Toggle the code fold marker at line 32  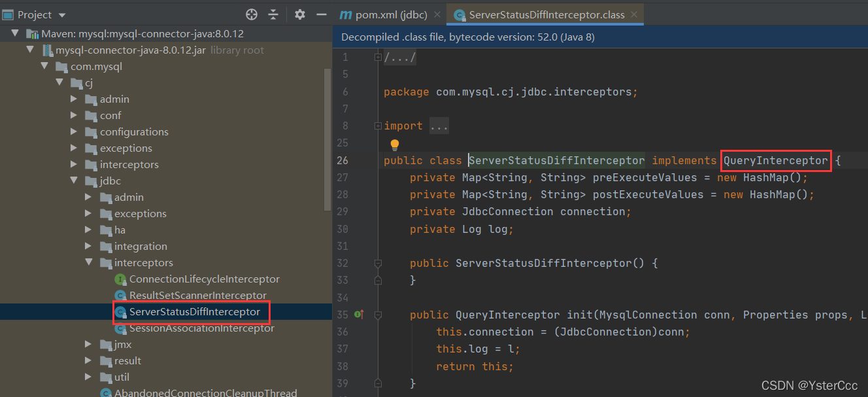[378, 263]
